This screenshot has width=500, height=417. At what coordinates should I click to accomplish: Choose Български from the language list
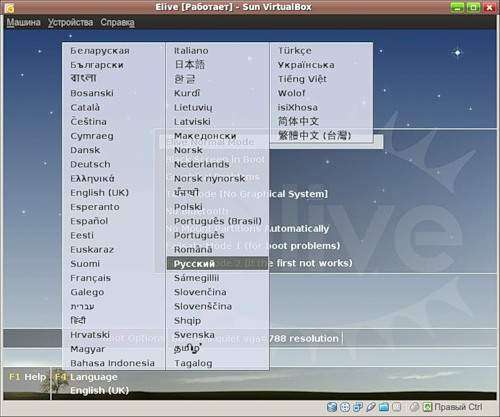pos(97,65)
